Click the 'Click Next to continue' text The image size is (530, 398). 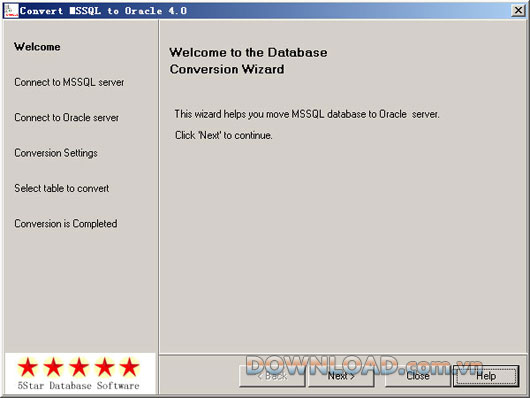pyautogui.click(x=223, y=135)
